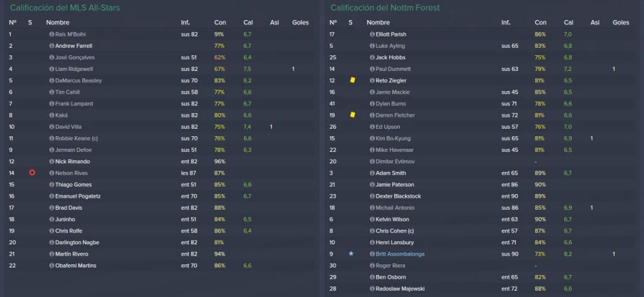Viewport: 644px width, 297px height.
Task: Click Nelson Rivas red injury icon
Action: coord(32,173)
